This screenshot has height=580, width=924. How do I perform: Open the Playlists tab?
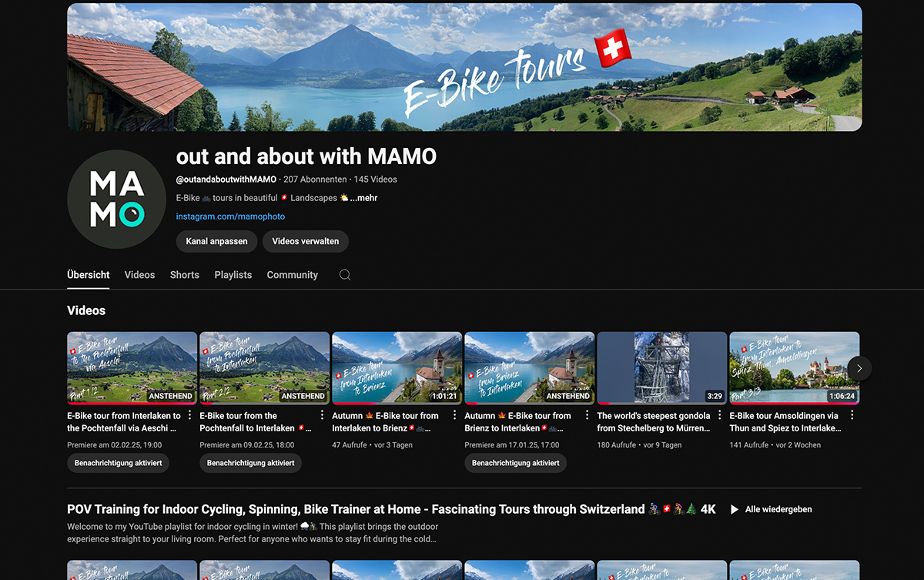pyautogui.click(x=233, y=275)
